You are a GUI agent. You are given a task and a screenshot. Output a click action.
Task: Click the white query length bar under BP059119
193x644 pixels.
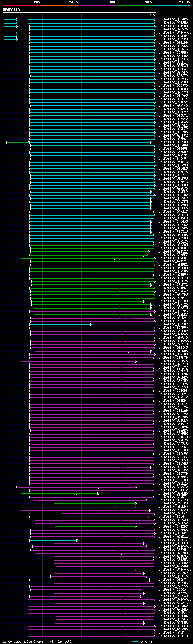tap(80, 13)
